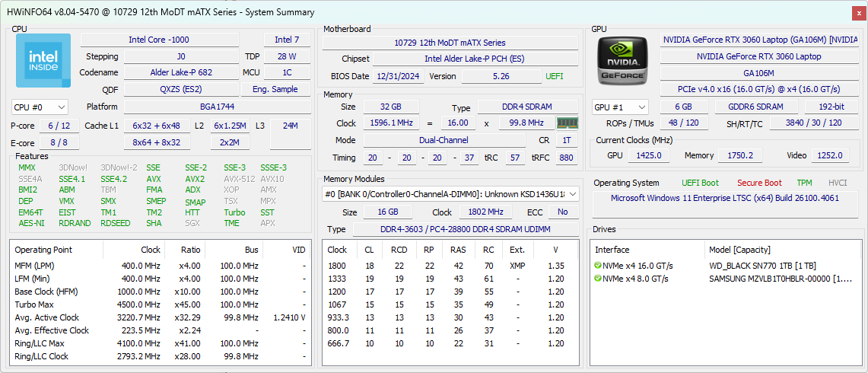Close the System Summary window

pyautogui.click(x=858, y=12)
